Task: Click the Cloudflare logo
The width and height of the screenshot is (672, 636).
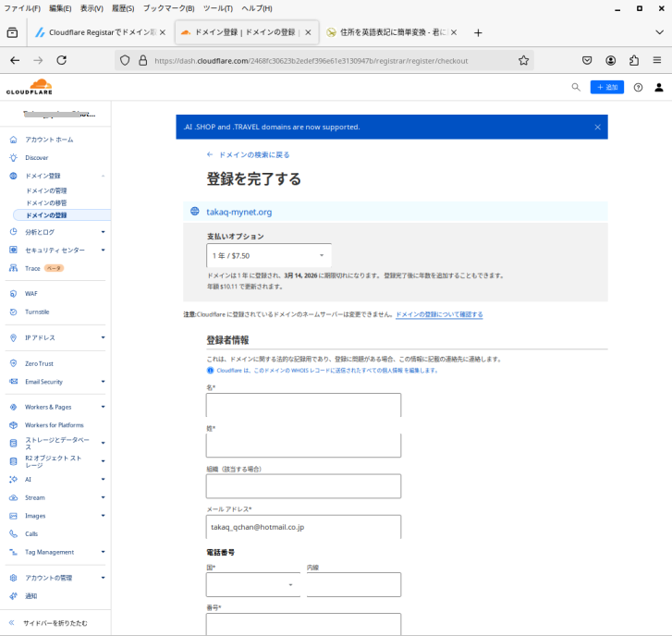Action: pos(30,87)
